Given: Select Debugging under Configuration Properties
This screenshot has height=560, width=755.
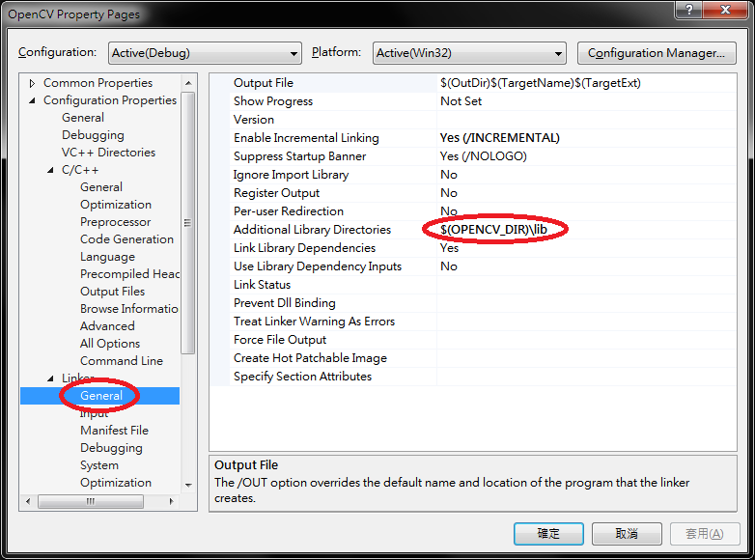Looking at the screenshot, I should [93, 135].
